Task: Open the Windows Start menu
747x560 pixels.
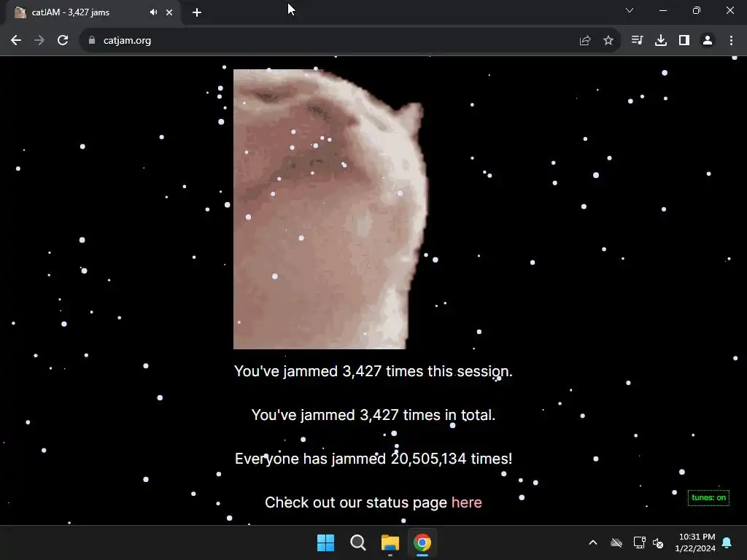Action: click(x=326, y=542)
